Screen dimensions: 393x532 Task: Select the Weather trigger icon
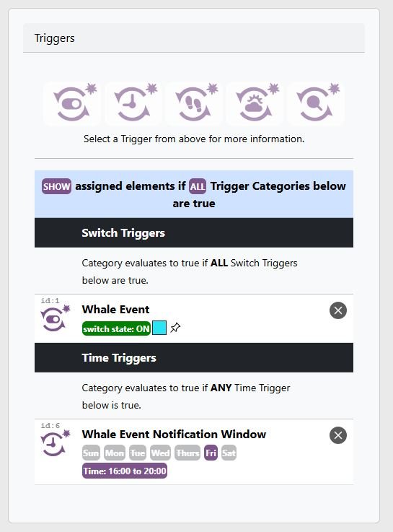(x=255, y=103)
